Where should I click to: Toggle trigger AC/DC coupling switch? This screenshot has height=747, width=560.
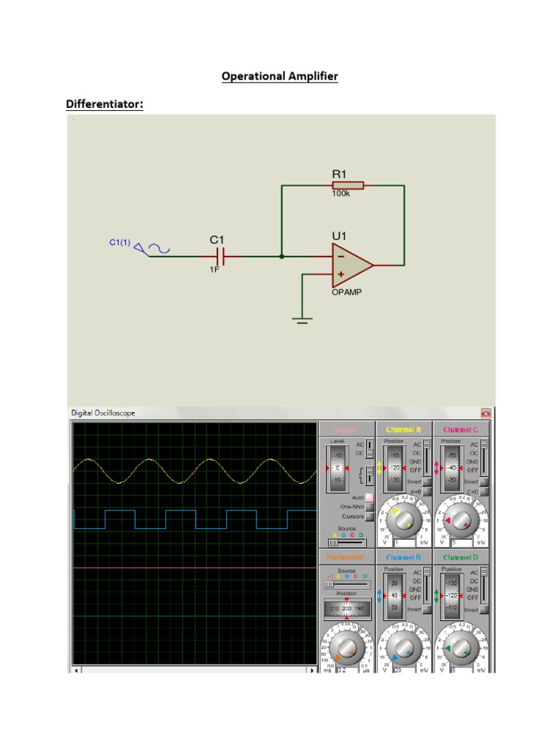point(369,449)
